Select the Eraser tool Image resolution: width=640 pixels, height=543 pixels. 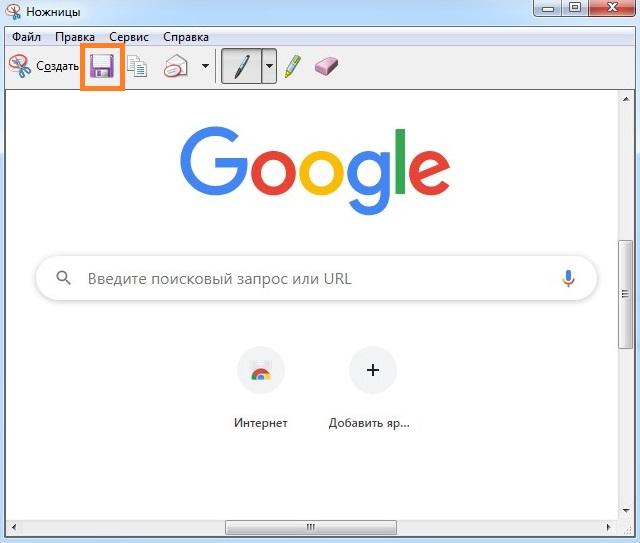[x=327, y=66]
